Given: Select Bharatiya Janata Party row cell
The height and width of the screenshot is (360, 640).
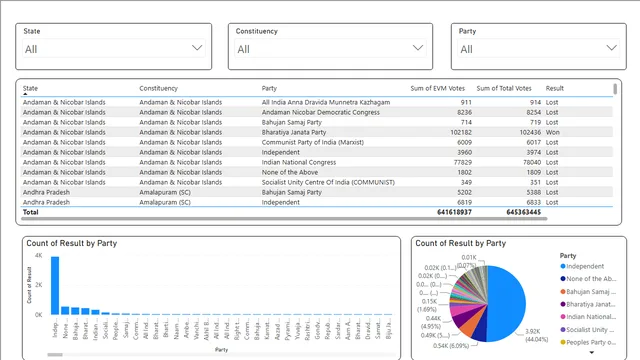Looking at the screenshot, I should coord(294,132).
